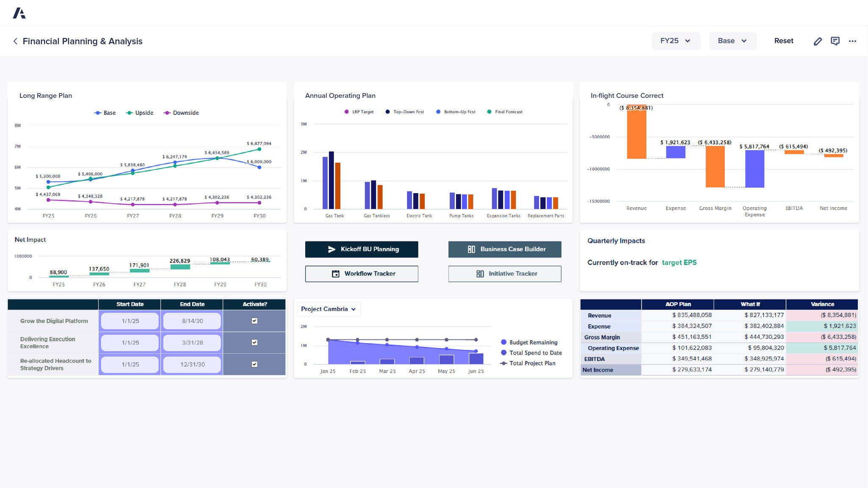Click the target EPS link under Quarterly Impacts
The height and width of the screenshot is (488, 868).
coord(679,262)
